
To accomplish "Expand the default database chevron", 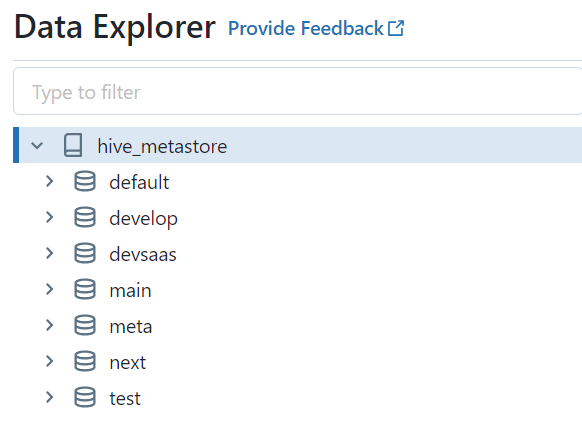I will click(x=49, y=181).
